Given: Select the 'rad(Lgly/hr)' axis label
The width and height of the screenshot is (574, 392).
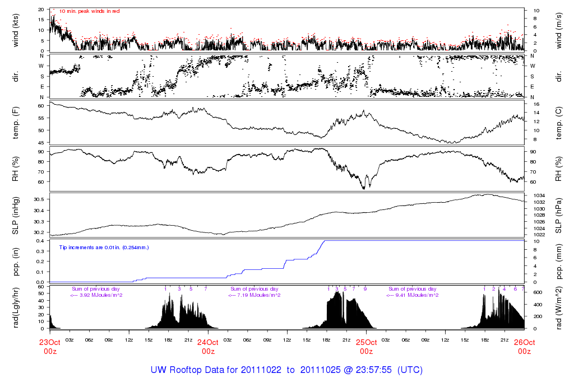Looking at the screenshot, I should click(x=15, y=308).
